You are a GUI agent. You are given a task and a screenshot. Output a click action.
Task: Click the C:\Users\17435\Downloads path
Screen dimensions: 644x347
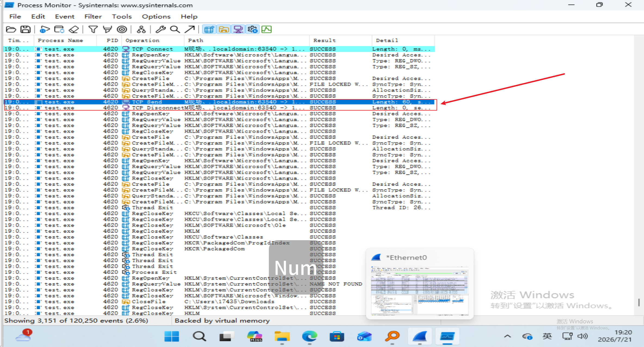pyautogui.click(x=229, y=302)
